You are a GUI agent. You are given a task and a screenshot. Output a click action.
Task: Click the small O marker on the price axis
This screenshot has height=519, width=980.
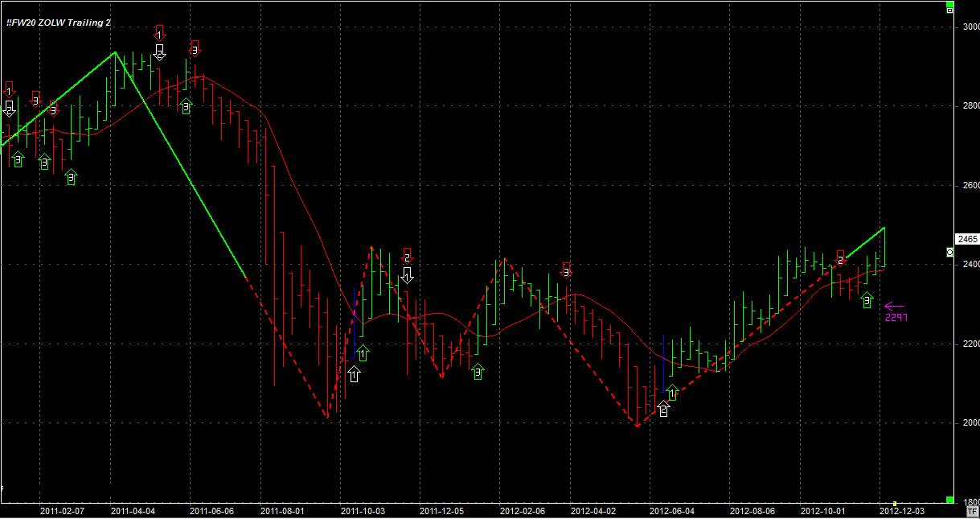[x=949, y=252]
